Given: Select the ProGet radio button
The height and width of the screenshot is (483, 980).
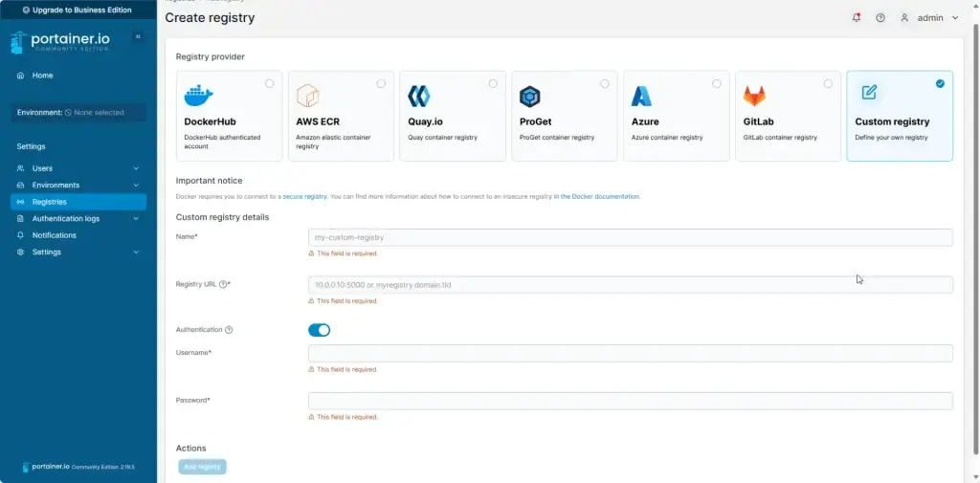Looking at the screenshot, I should (605, 84).
